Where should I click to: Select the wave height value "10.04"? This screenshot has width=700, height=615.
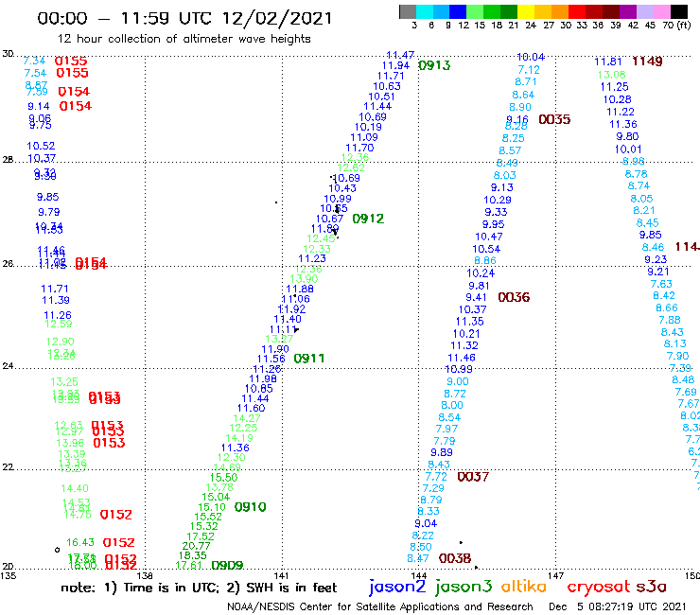(531, 57)
